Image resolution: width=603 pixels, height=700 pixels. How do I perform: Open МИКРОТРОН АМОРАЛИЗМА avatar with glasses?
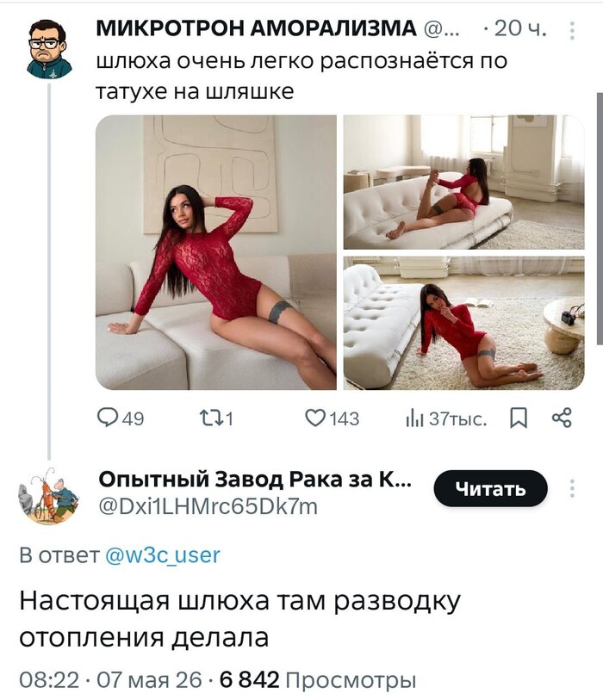[49, 49]
